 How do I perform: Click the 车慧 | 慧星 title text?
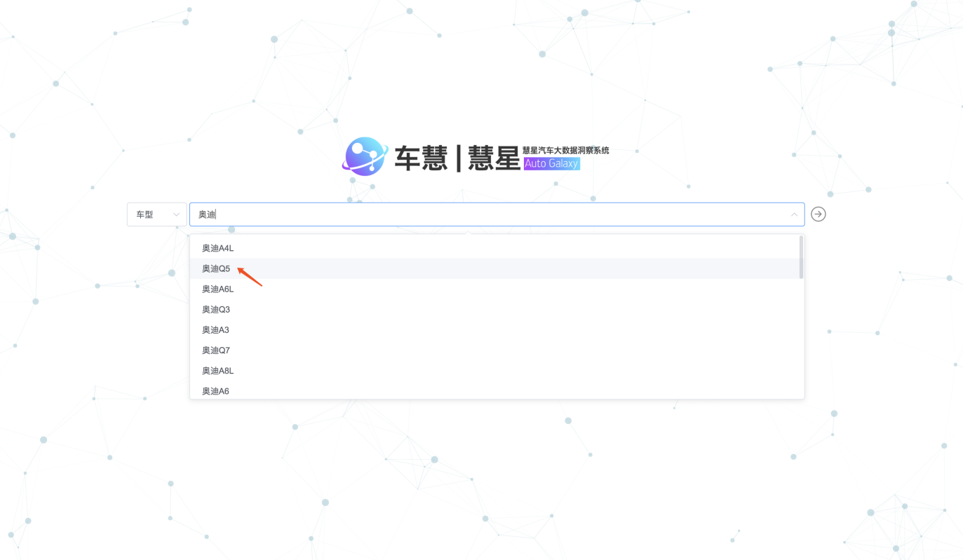pyautogui.click(x=457, y=158)
